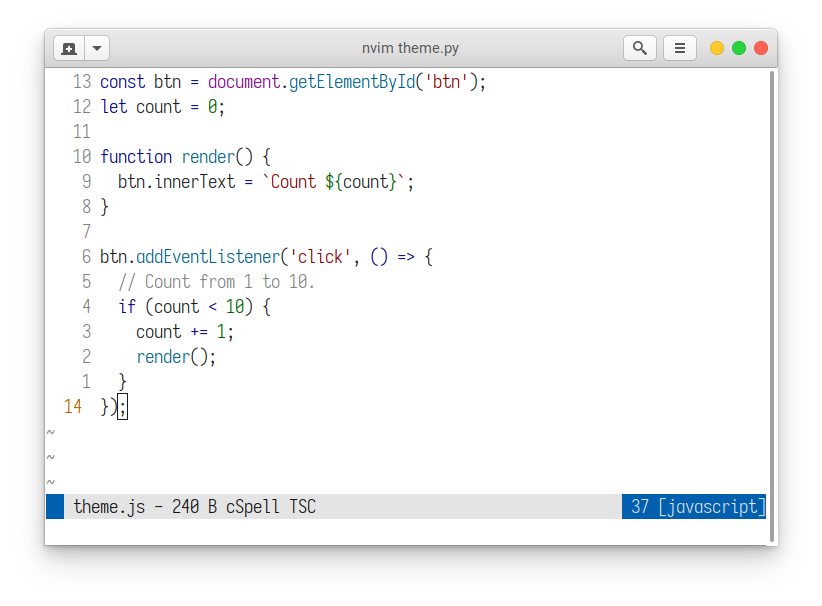Click the vertical scrollbar of terminal

pyautogui.click(x=772, y=307)
